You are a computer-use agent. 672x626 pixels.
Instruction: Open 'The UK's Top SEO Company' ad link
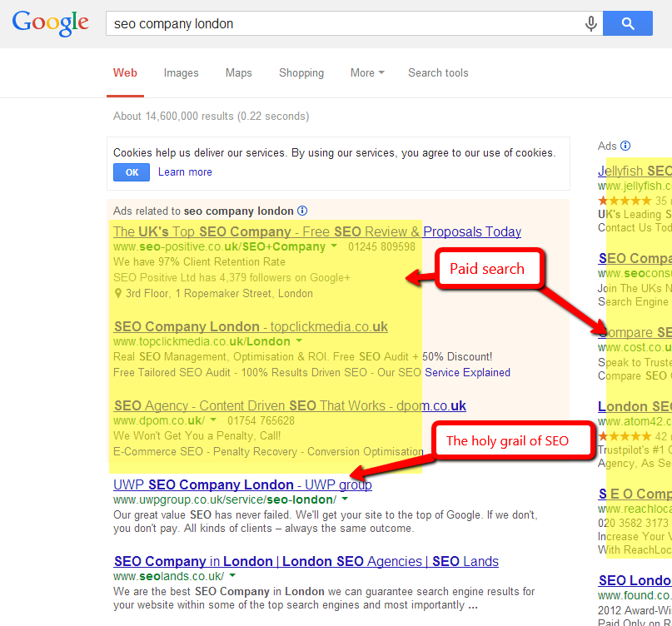[317, 231]
